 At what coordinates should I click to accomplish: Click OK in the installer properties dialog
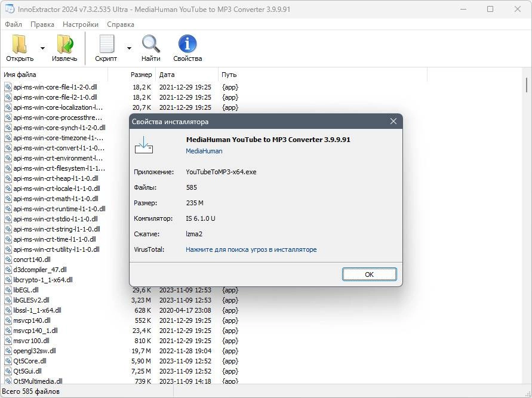(369, 274)
